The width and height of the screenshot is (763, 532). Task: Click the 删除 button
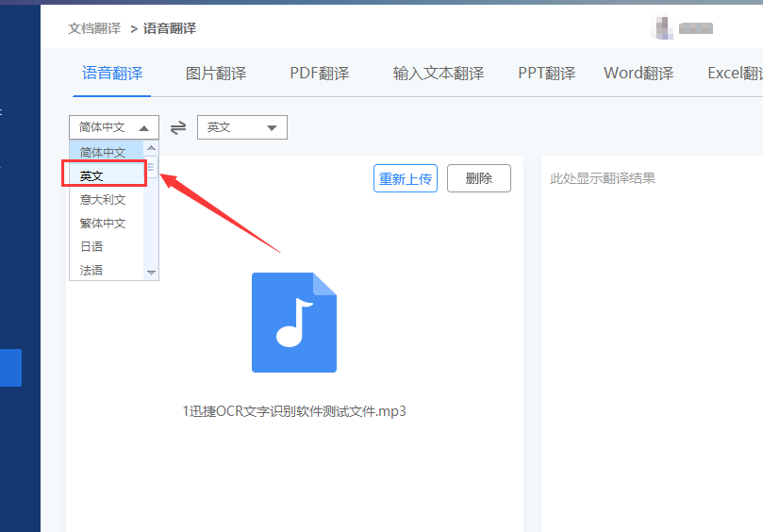(479, 178)
